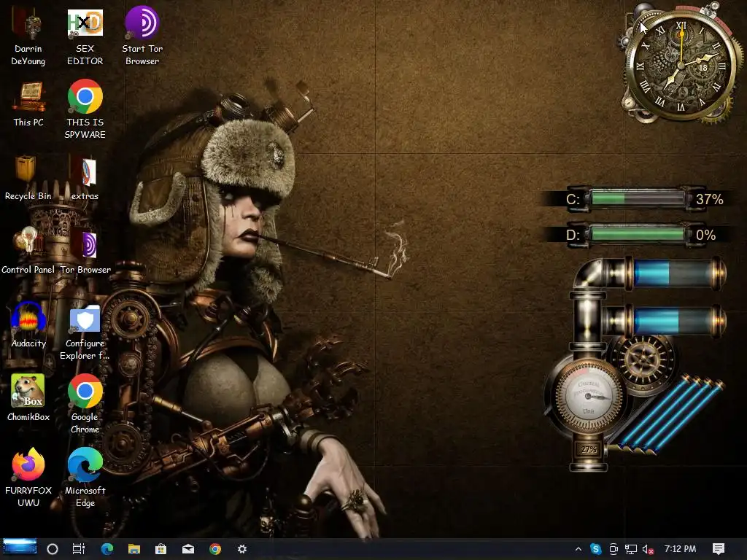Image resolution: width=747 pixels, height=560 pixels.
Task: Open Task View from the taskbar
Action: coord(79,549)
